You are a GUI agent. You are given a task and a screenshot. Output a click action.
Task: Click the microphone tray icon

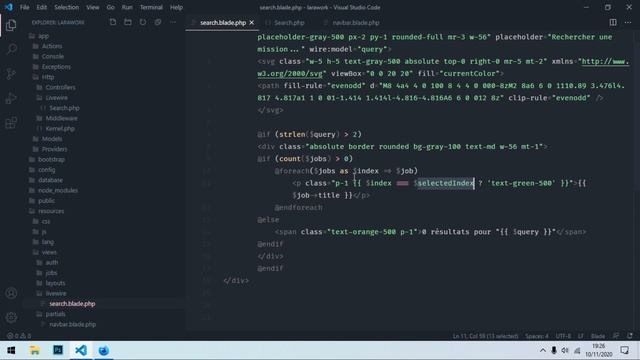(x=554, y=350)
